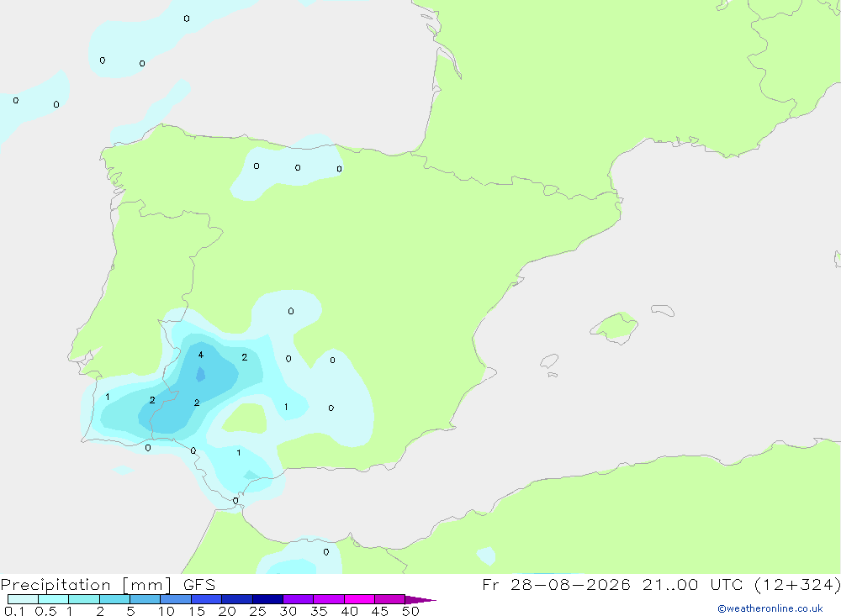Click the (12+324) forecast offset text
Image resolution: width=841 pixels, height=616 pixels.
click(797, 585)
